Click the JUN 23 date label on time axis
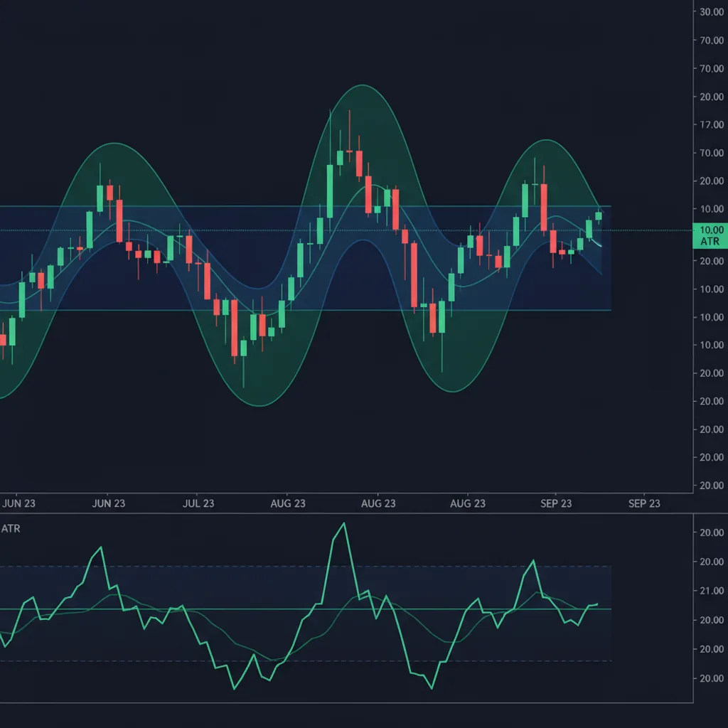 point(108,503)
